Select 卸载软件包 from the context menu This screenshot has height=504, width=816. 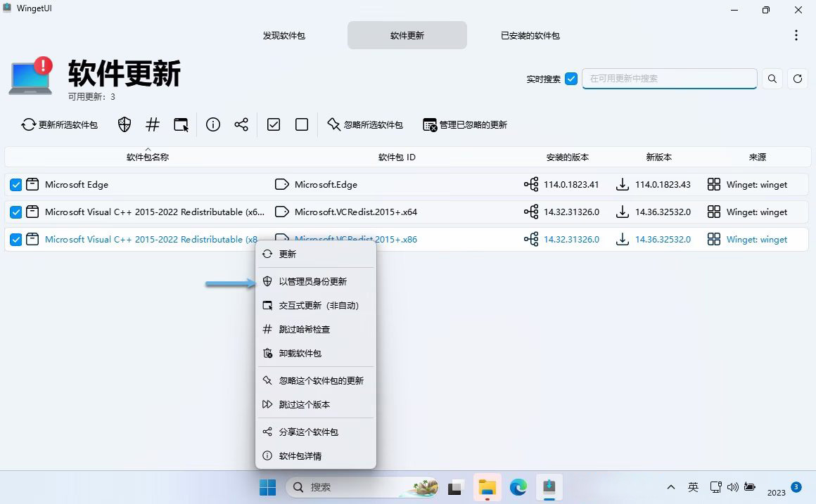click(316, 353)
